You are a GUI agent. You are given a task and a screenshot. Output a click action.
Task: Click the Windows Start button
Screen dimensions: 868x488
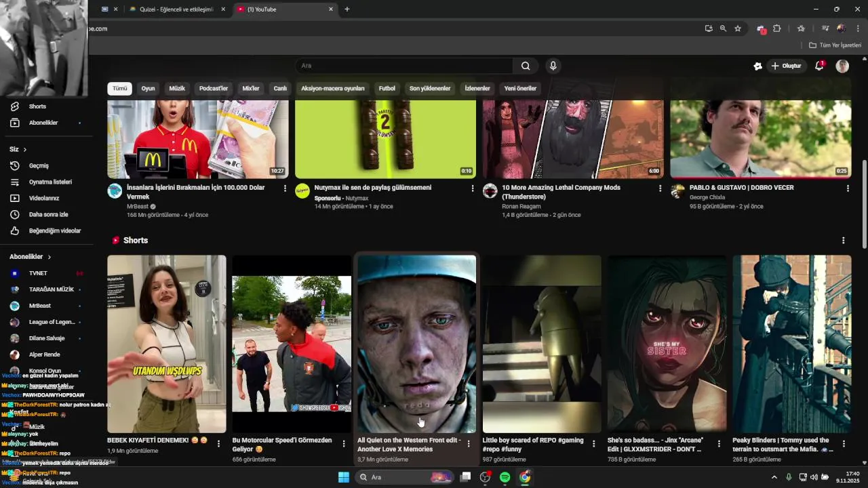344,477
